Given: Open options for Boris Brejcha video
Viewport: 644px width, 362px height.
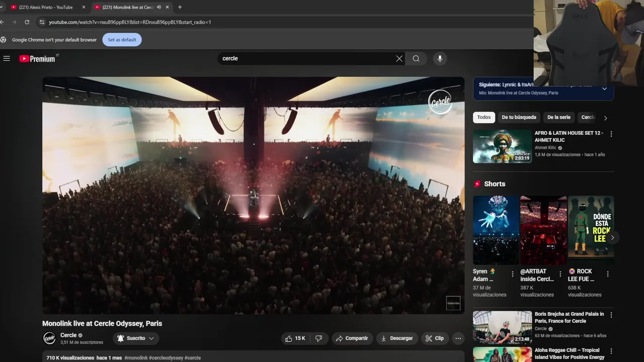Looking at the screenshot, I should tap(611, 315).
